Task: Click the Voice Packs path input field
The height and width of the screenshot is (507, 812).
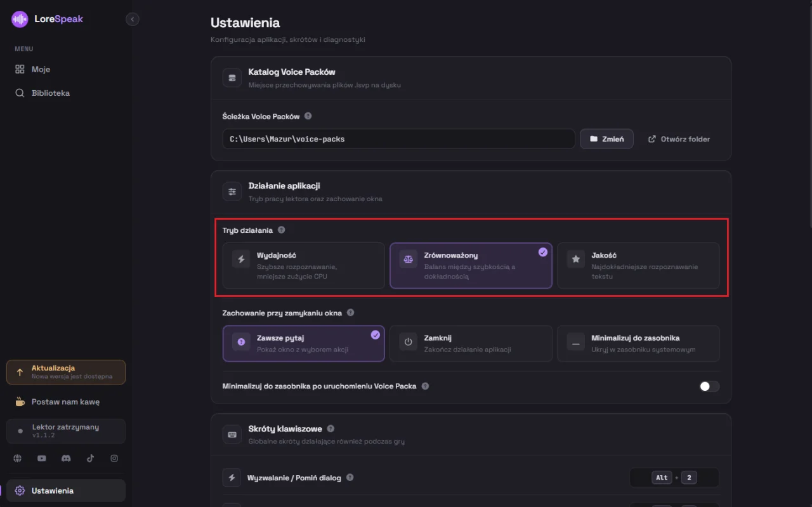Action: pos(398,139)
